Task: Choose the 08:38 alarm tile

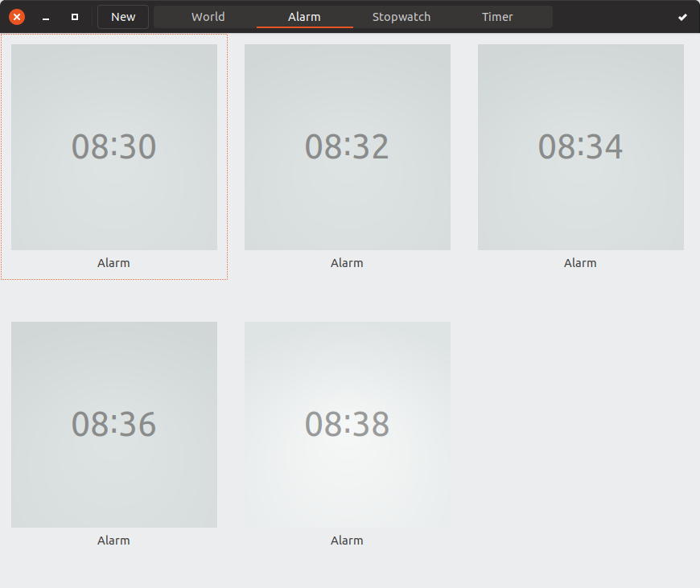Action: tap(348, 425)
